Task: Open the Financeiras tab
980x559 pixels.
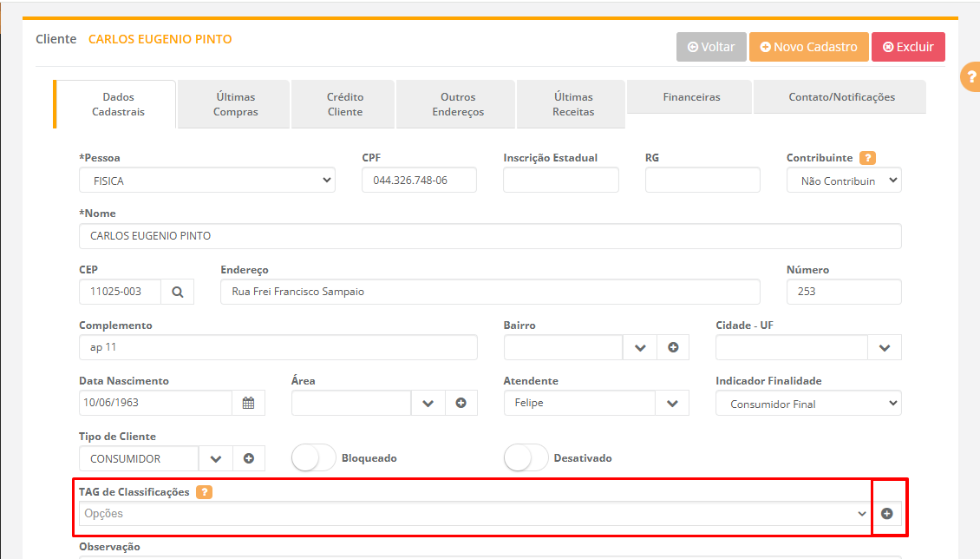Action: pos(690,97)
